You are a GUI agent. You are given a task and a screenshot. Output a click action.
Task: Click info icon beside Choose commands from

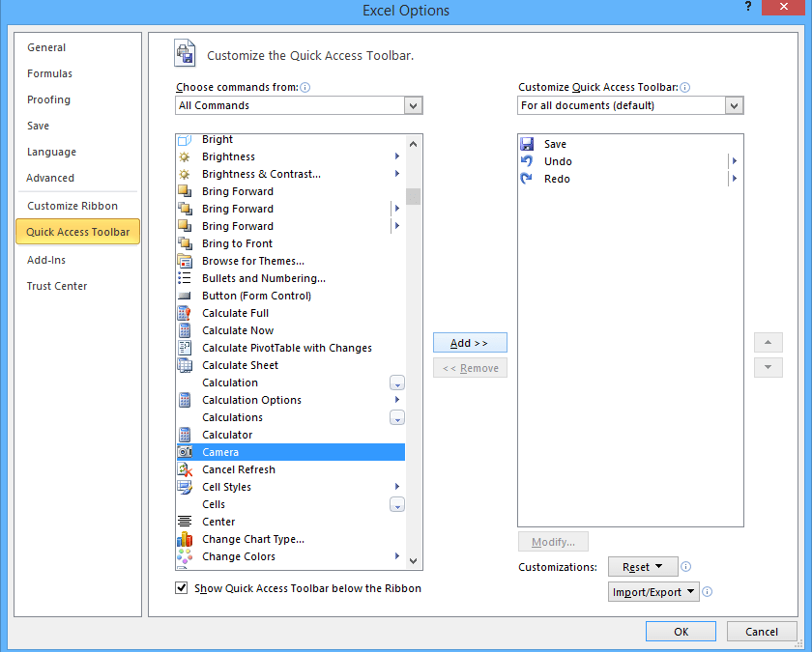[x=305, y=87]
